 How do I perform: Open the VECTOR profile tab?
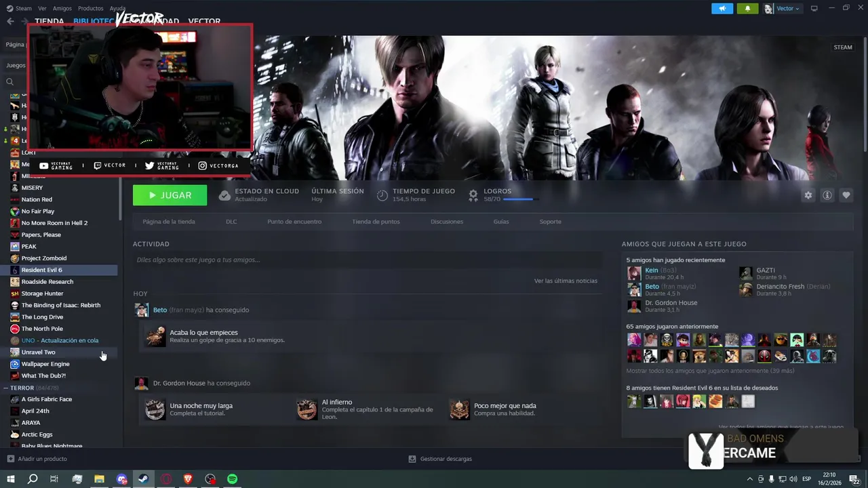(x=204, y=21)
